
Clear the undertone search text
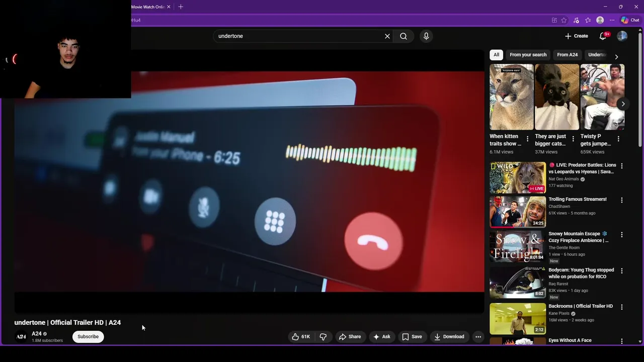click(x=387, y=36)
